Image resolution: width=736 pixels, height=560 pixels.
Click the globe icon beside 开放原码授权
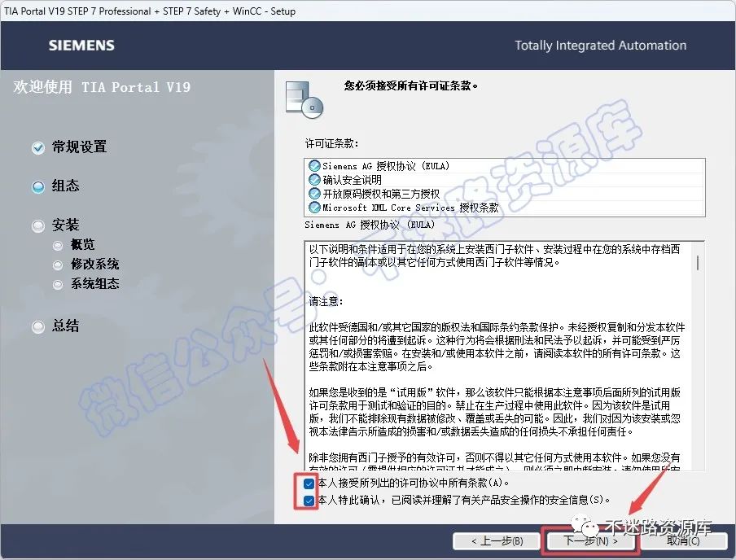pyautogui.click(x=314, y=193)
